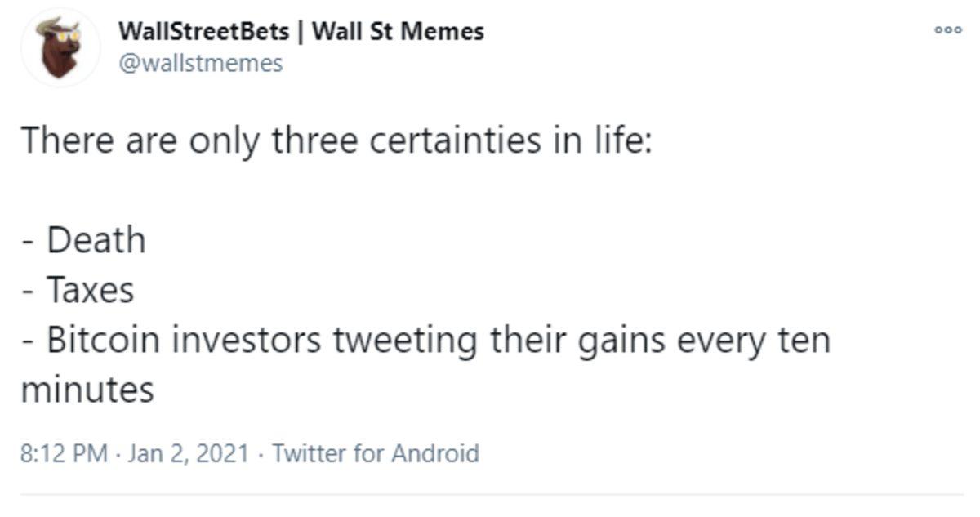
Task: Click the Wall St Memes name portion
Action: pos(399,32)
